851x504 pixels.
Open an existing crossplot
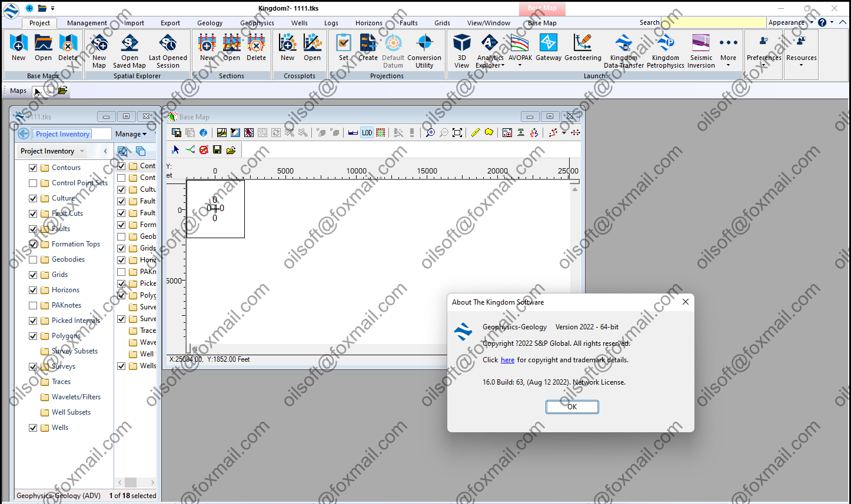pyautogui.click(x=313, y=47)
